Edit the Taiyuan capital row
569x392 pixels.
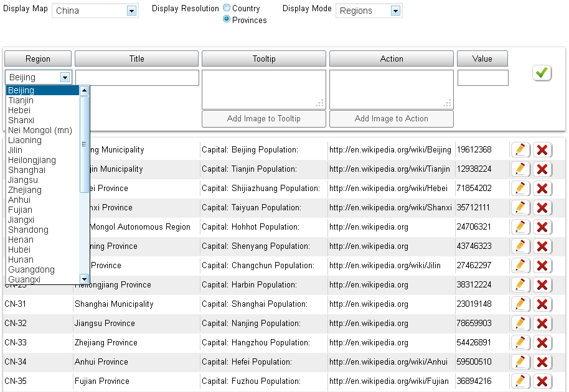[520, 207]
